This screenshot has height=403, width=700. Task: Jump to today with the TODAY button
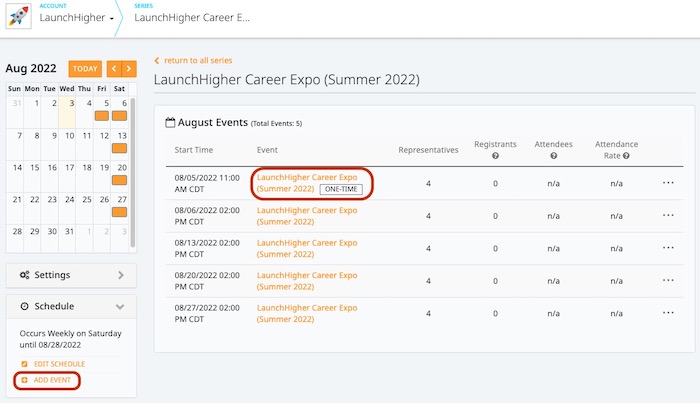pyautogui.click(x=85, y=69)
